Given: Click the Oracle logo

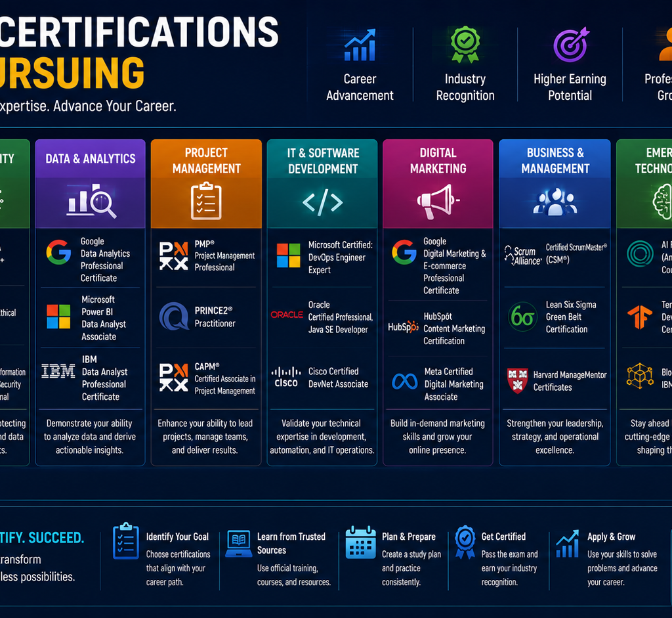Looking at the screenshot, I should coord(287,315).
